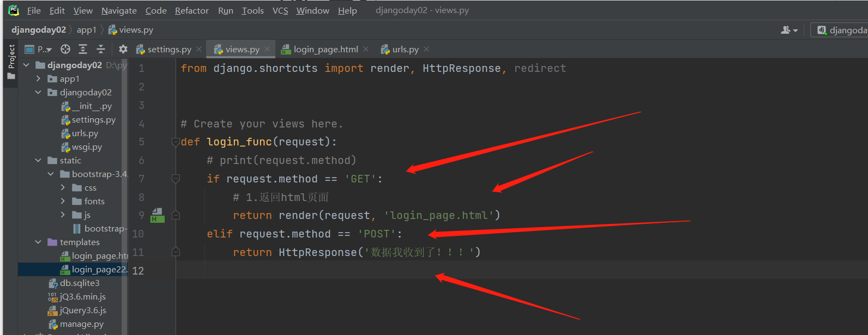This screenshot has height=335, width=868.
Task: Open the Code menu
Action: click(156, 10)
